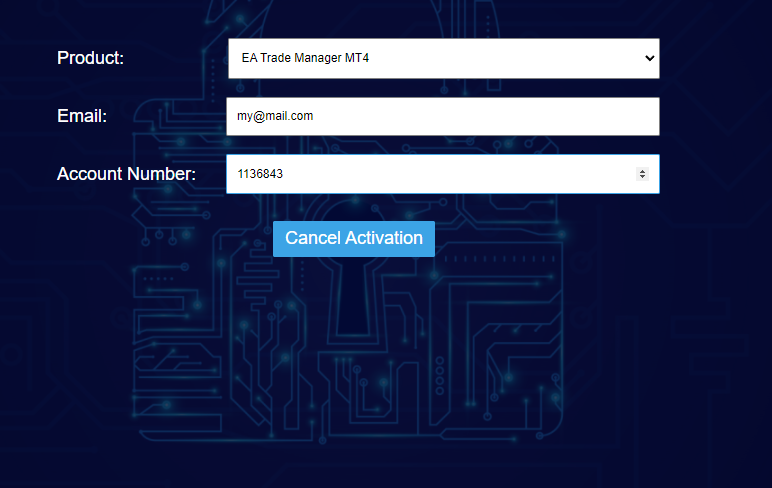Open the Product dropdown list
The width and height of the screenshot is (772, 488).
pos(443,58)
